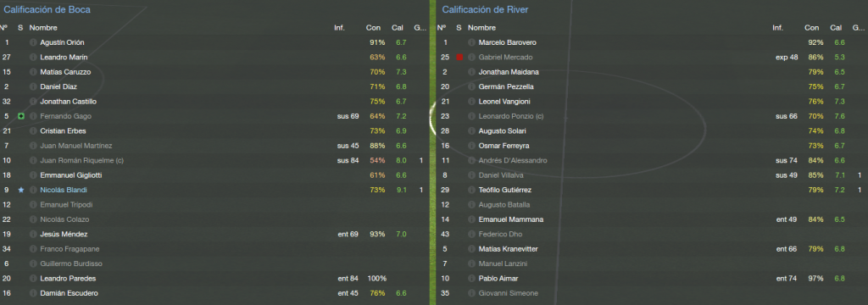This screenshot has width=868, height=305.
Task: Sort River players by Inf. column header
Action: (x=778, y=28)
